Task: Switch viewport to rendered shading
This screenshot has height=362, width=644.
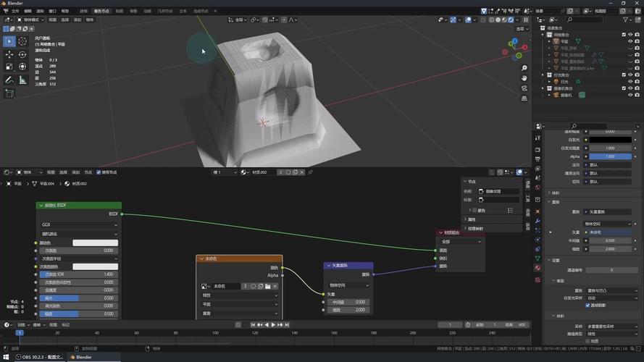Action: (x=511, y=20)
